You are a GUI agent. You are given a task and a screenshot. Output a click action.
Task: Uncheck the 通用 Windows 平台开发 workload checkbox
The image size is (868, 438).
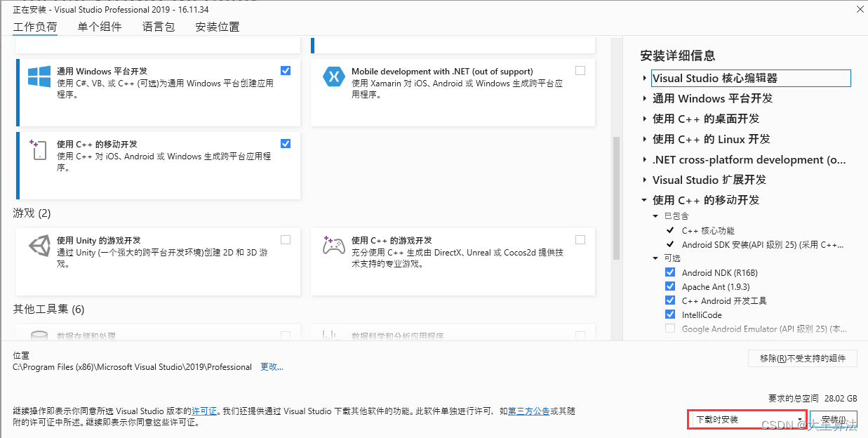coord(286,70)
